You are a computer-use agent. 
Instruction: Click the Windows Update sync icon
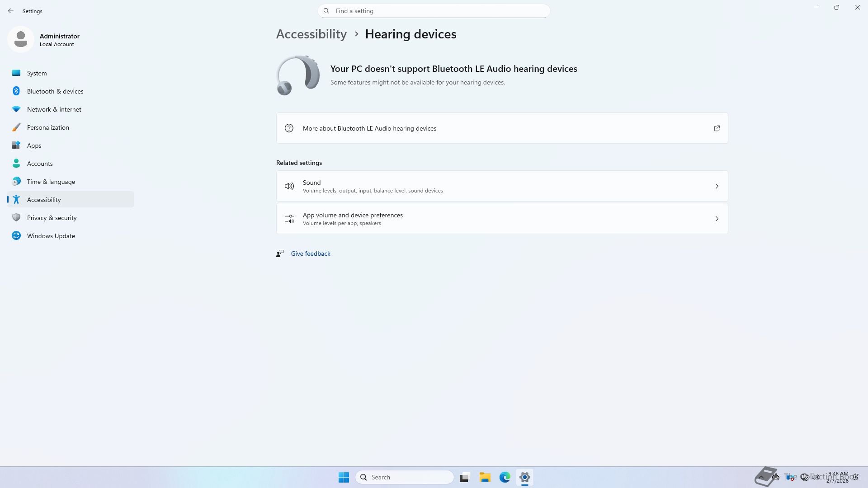[16, 236]
